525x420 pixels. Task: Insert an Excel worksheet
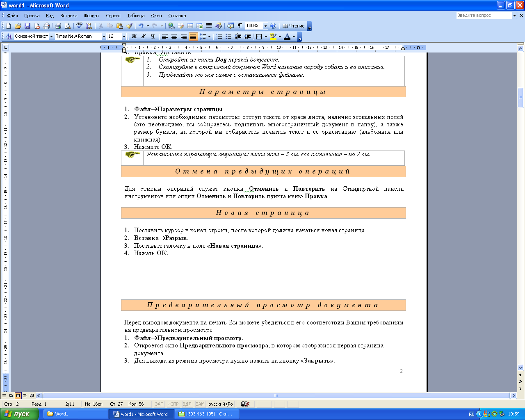200,26
